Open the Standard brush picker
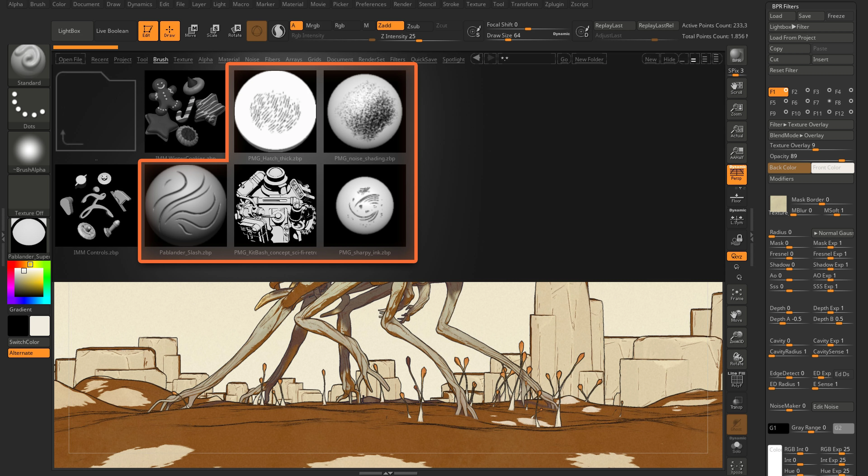 [29, 65]
